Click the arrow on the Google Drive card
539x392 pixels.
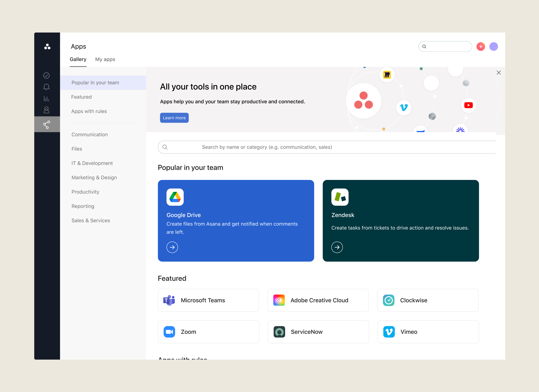[172, 247]
